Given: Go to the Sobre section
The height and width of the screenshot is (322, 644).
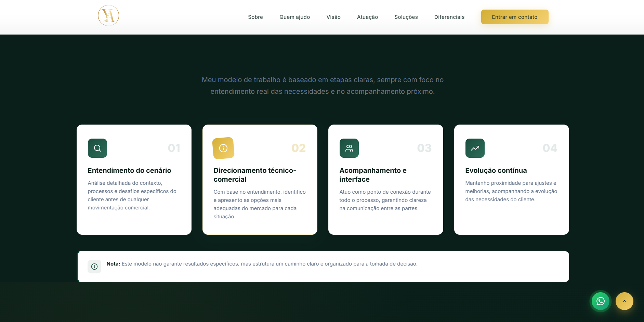Looking at the screenshot, I should click(255, 17).
